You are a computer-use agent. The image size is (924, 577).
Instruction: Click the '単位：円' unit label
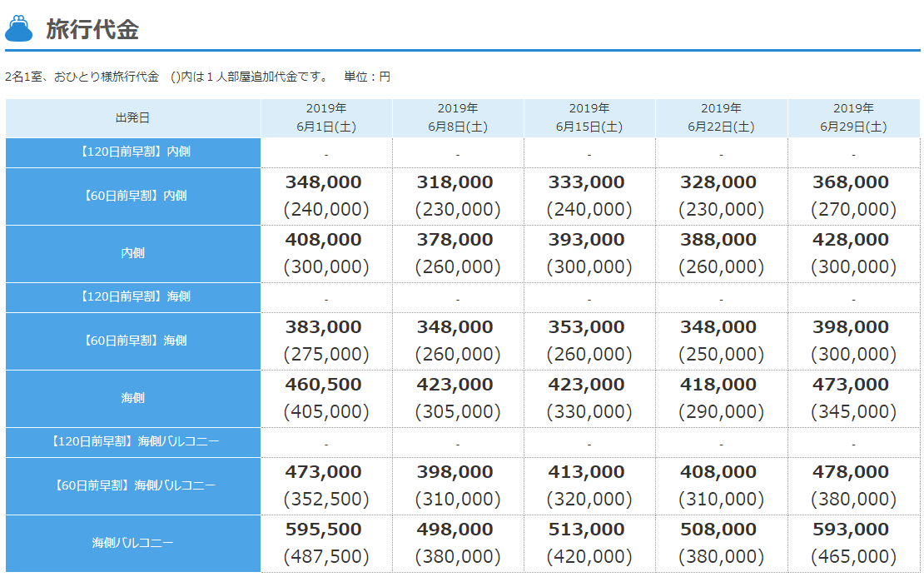click(367, 77)
